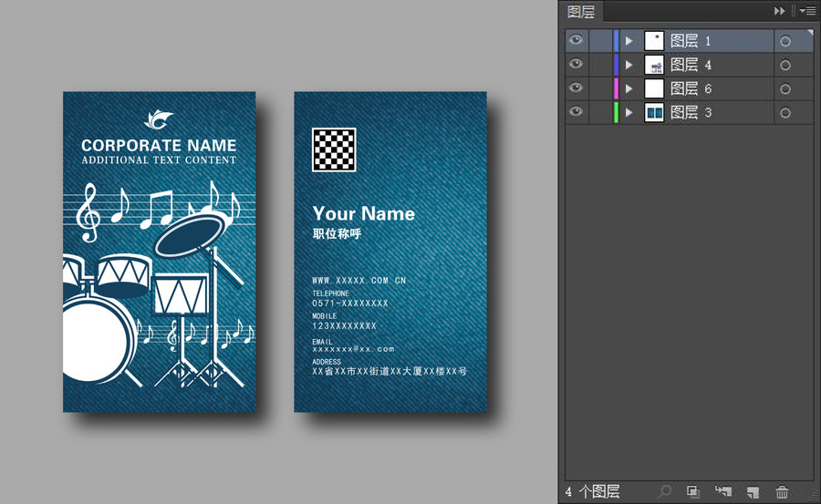
Task: Toggle the lock box of 图层 3
Action: [x=601, y=112]
